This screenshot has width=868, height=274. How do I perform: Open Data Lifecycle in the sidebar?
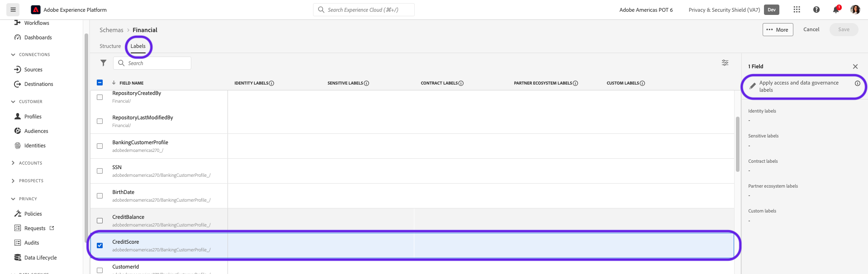pos(40,258)
